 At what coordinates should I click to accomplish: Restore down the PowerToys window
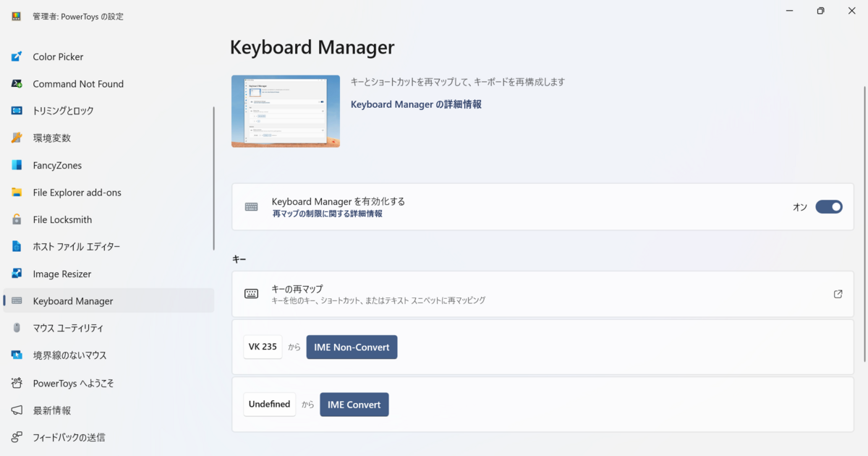(x=820, y=11)
